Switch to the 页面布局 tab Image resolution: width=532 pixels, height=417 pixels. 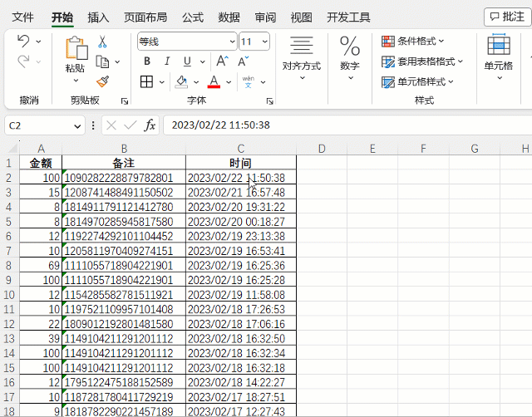pos(145,17)
